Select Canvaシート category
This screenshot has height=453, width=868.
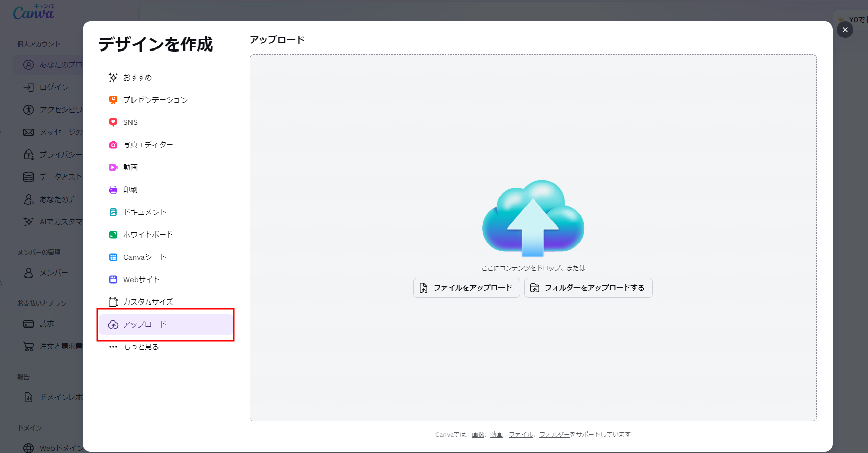(x=167, y=257)
